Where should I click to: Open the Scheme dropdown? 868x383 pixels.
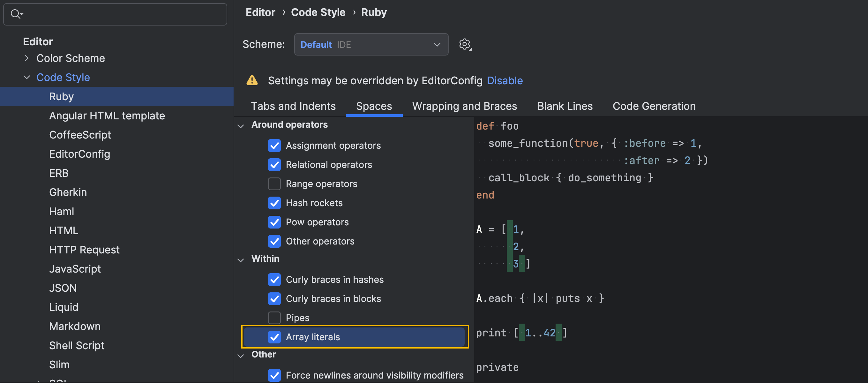[370, 44]
